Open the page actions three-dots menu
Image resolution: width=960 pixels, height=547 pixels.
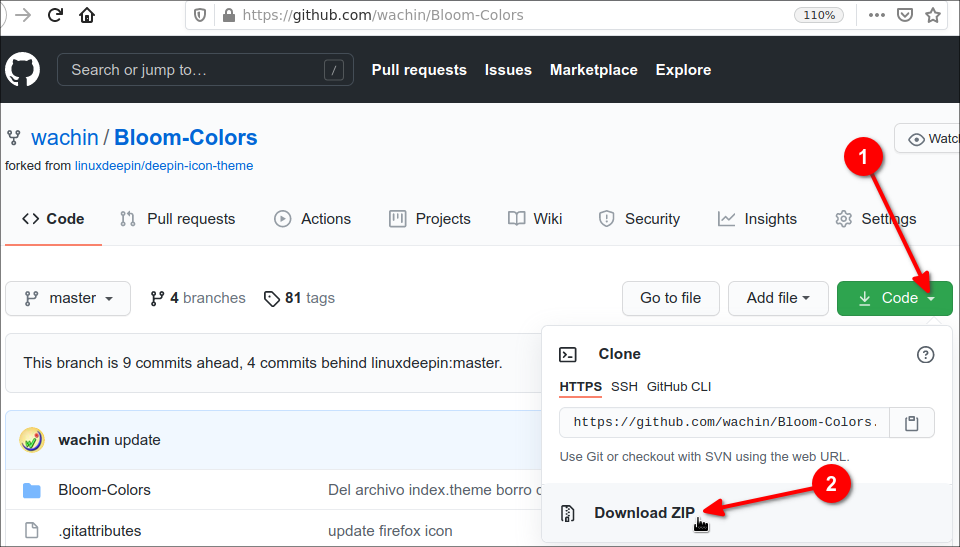pos(877,15)
